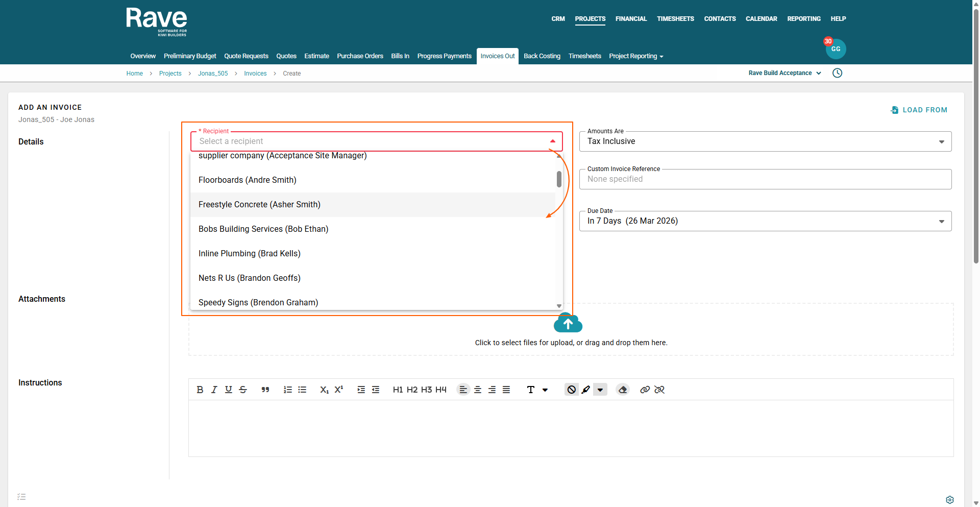Click the LOAD FROM button
Image resolution: width=980 pixels, height=507 pixels.
pyautogui.click(x=919, y=110)
